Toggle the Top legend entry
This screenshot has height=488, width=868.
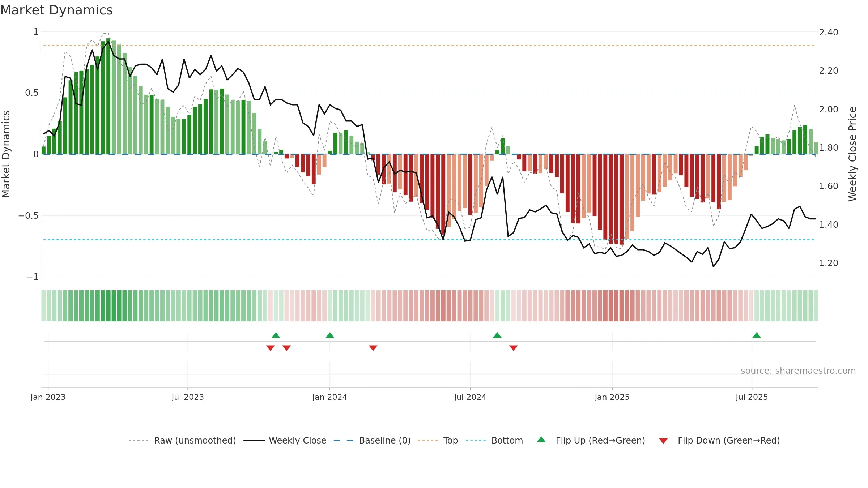(x=438, y=440)
